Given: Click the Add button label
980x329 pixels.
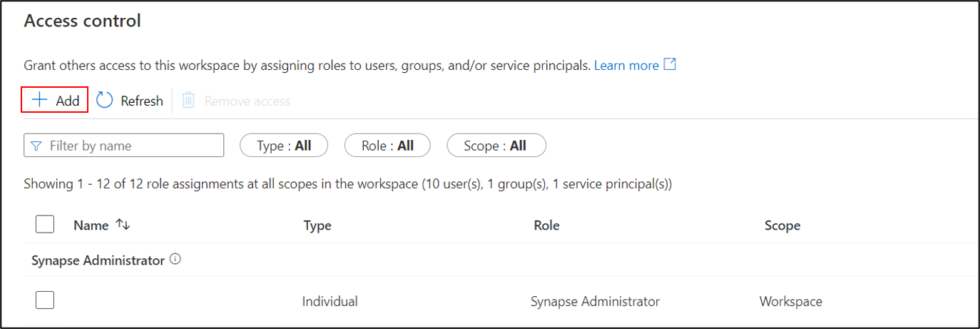Looking at the screenshot, I should pyautogui.click(x=68, y=101).
